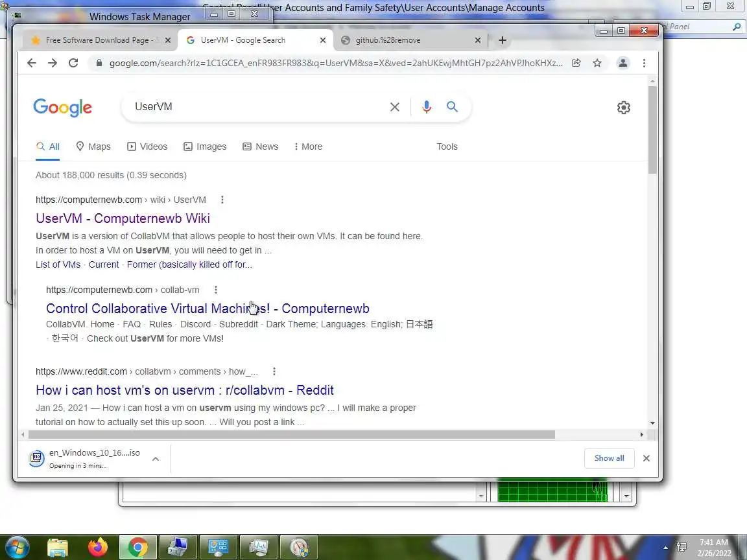Close the Chrome downloads bar
This screenshot has height=560, width=747.
(646, 458)
